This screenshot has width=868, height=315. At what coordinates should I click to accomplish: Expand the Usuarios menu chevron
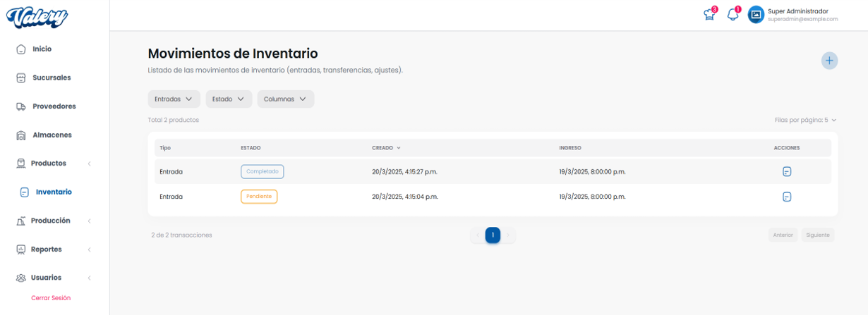point(90,278)
